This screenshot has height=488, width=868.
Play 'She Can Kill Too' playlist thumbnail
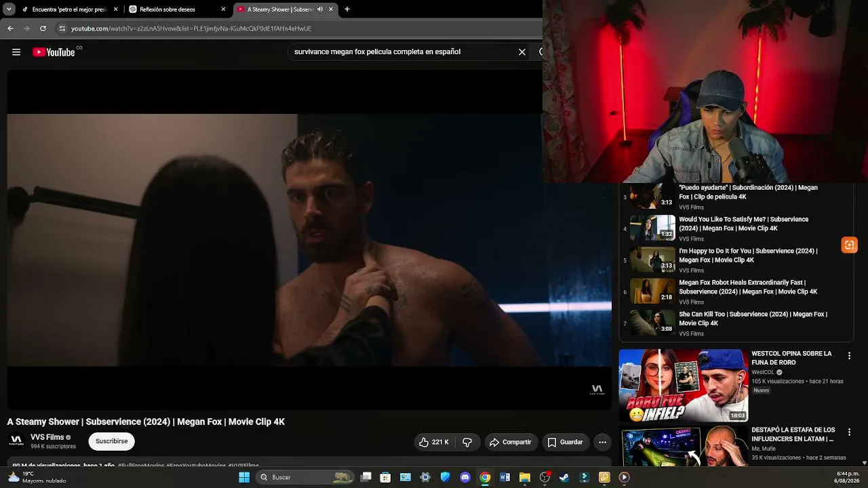coord(652,323)
